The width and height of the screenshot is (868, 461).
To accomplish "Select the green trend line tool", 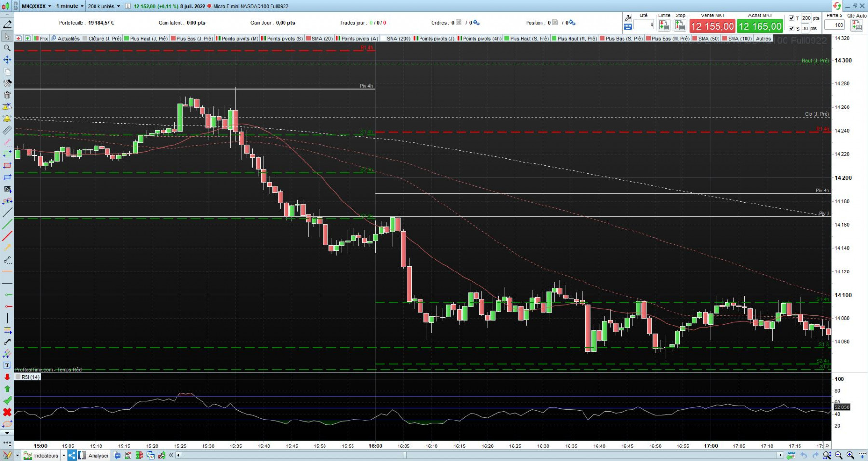I will [x=7, y=224].
